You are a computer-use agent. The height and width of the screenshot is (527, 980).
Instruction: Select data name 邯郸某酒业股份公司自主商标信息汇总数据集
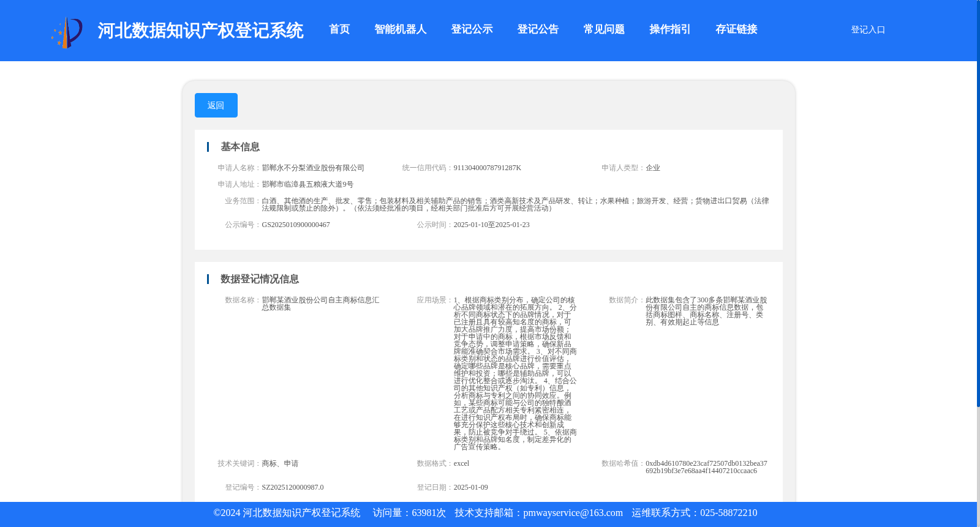321,304
